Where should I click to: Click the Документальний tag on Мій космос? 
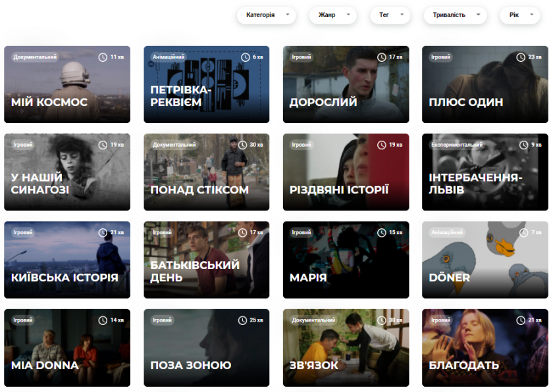(35, 57)
